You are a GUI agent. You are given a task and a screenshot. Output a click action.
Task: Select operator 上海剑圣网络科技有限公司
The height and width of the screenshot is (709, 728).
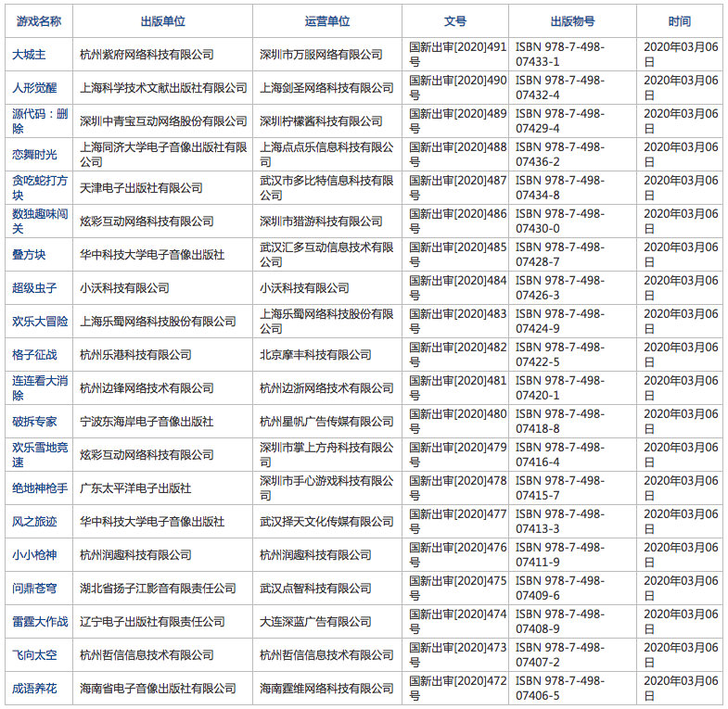tap(326, 88)
